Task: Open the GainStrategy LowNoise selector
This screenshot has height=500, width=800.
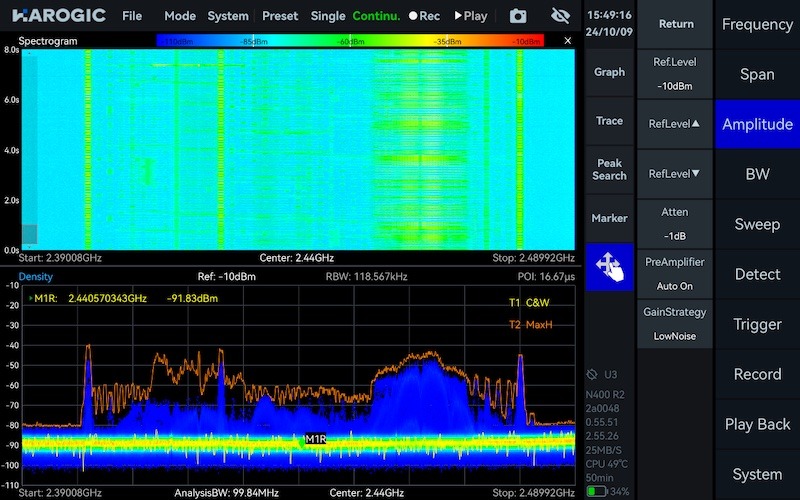Action: click(676, 323)
